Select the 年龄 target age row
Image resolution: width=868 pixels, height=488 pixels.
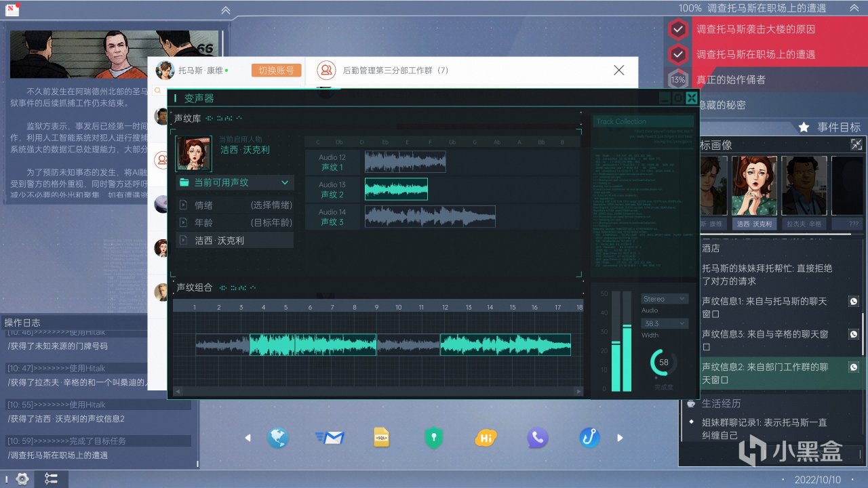pos(235,222)
